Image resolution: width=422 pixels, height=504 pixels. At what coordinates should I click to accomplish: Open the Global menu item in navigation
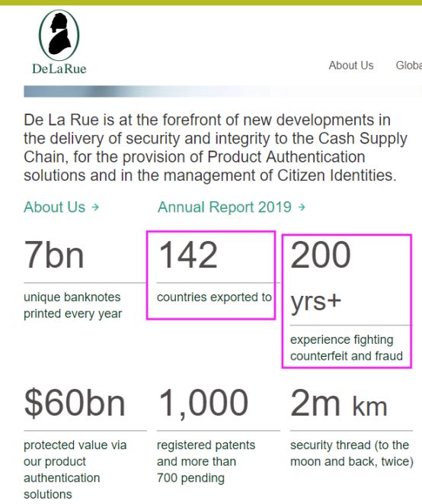(409, 66)
